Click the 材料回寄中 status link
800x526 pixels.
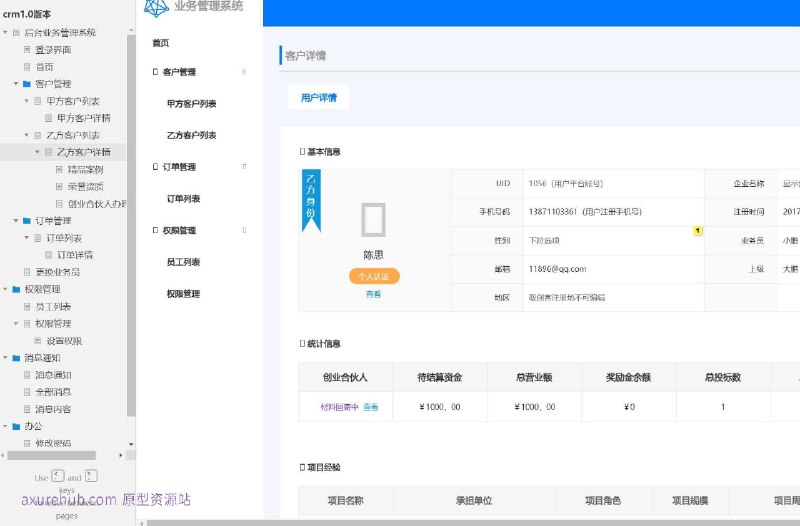(x=339, y=407)
